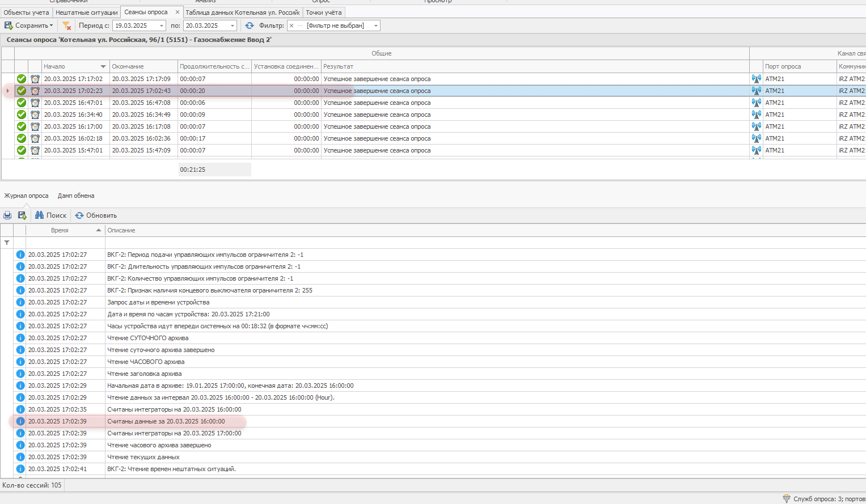Switch to the Нештатные ситуации tab
866x504 pixels.
tap(87, 12)
